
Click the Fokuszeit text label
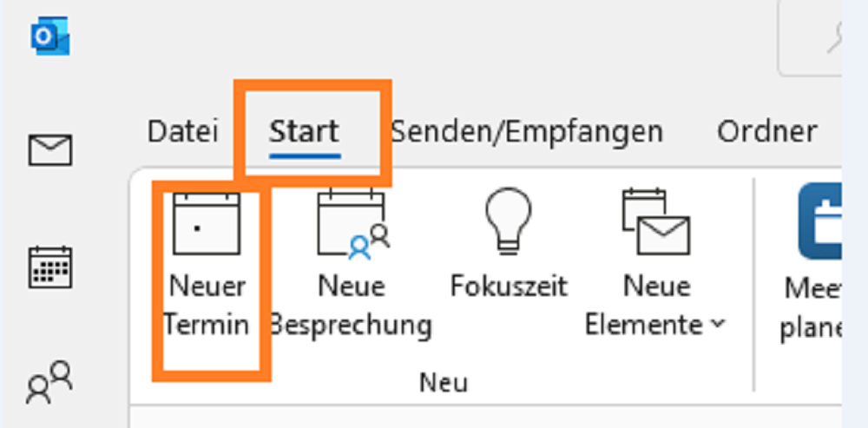coord(508,286)
